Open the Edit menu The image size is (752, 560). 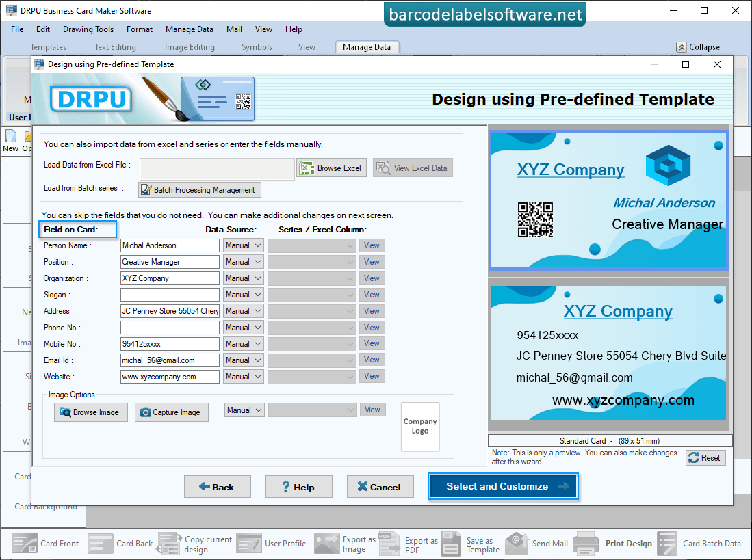43,29
